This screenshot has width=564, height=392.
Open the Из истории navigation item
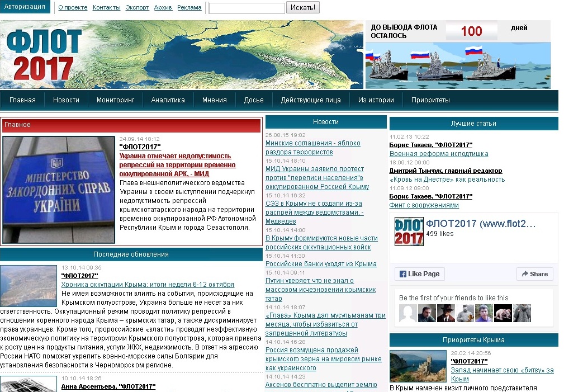coord(376,100)
